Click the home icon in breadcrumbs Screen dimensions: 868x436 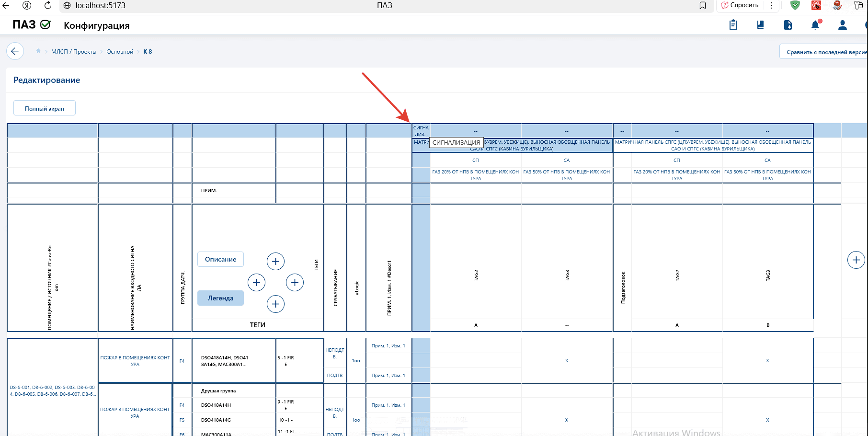[x=38, y=51]
